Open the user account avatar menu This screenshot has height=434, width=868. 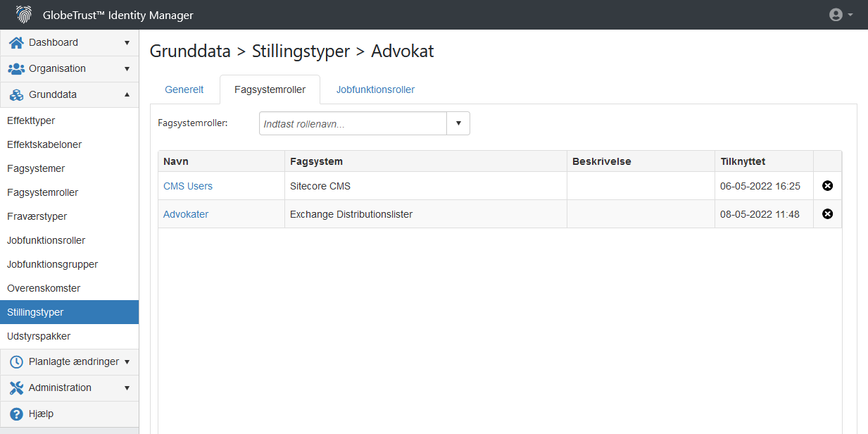(x=836, y=15)
